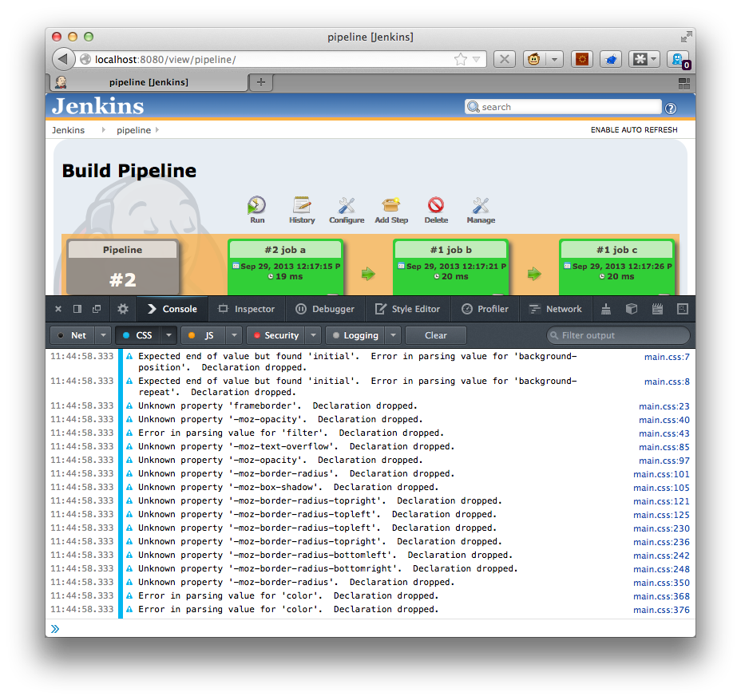Click the Clear console button
741x700 pixels.
[x=436, y=335]
